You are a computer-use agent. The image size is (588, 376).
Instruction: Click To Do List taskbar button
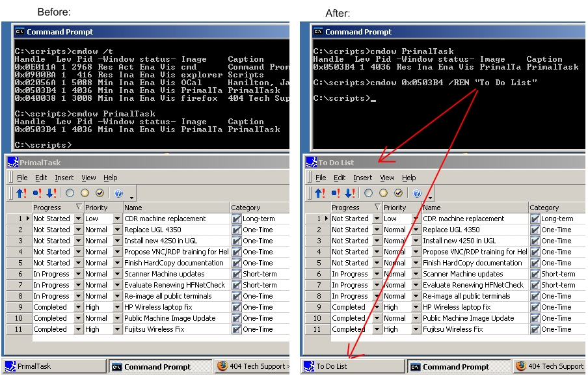353,366
